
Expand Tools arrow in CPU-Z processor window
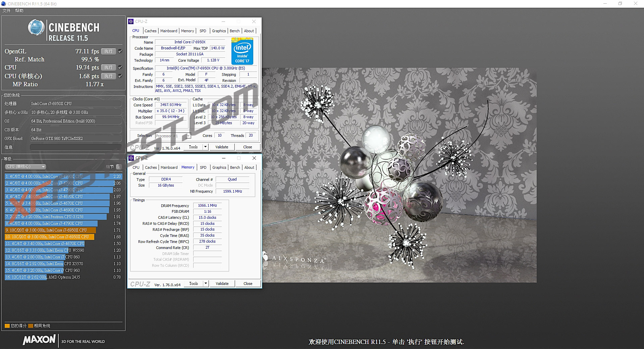[206, 147]
